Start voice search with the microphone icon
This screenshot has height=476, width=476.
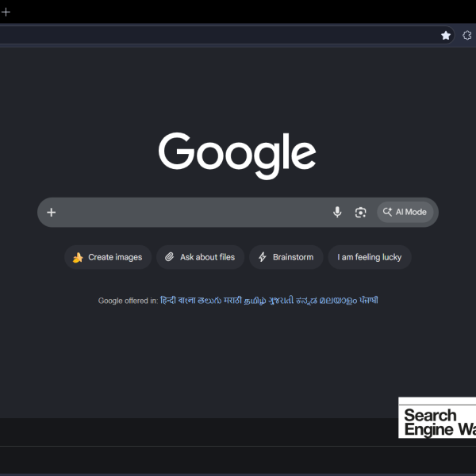pyautogui.click(x=337, y=212)
